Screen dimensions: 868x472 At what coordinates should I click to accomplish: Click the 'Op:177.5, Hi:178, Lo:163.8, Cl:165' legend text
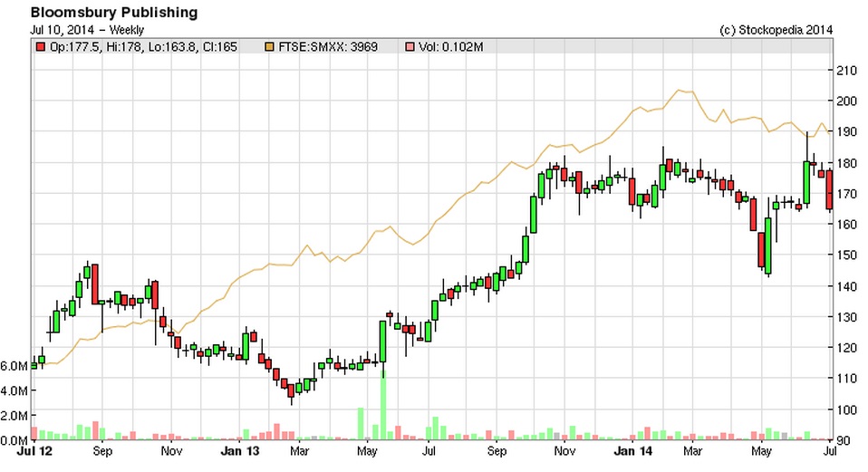pos(143,48)
